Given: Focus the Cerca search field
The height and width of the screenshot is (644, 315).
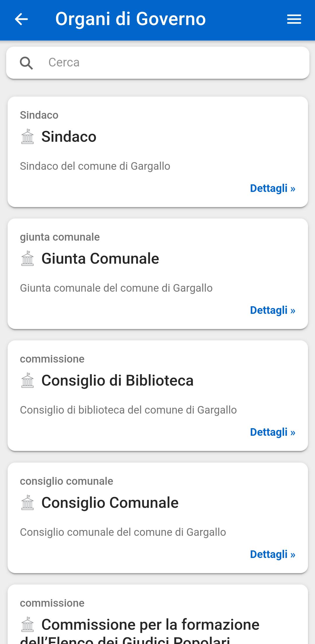Looking at the screenshot, I should click(158, 63).
